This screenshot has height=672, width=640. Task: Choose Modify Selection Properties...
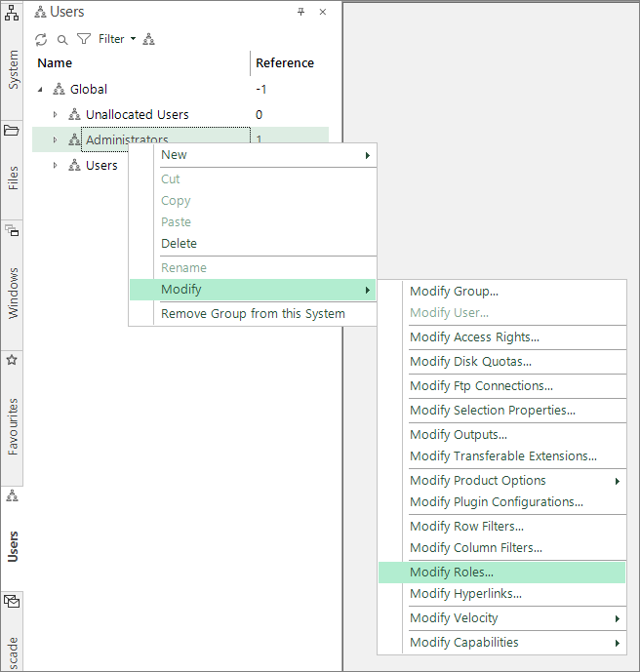click(x=502, y=411)
